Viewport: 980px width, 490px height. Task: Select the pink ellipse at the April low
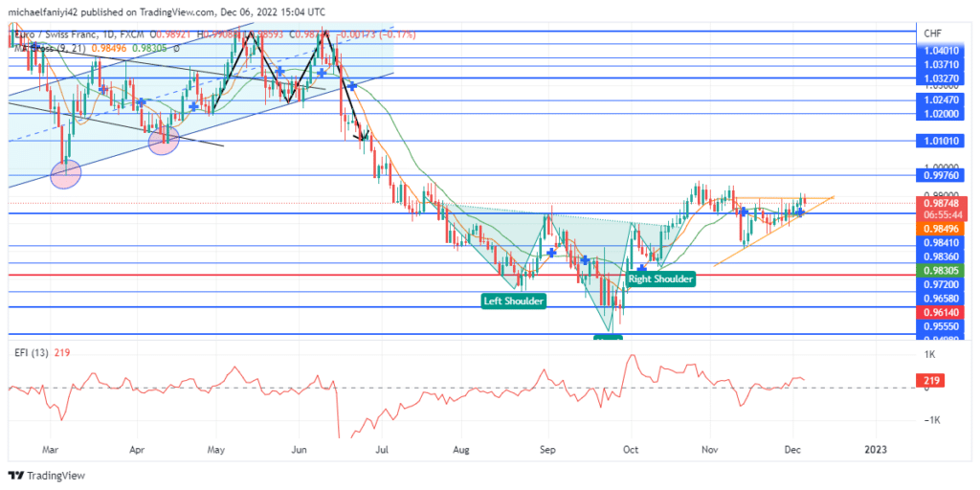164,142
